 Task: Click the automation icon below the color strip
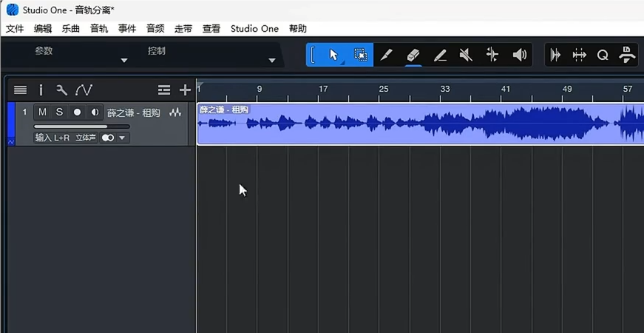pos(11,141)
